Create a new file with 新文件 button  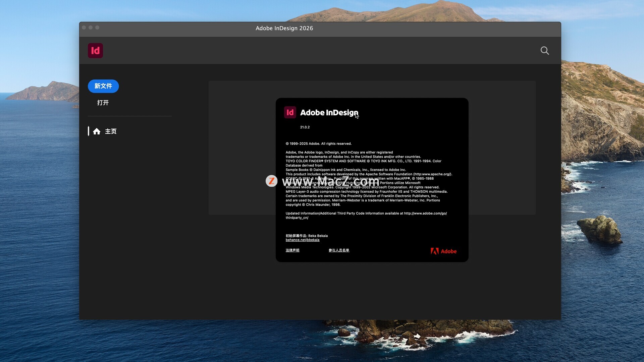103,86
